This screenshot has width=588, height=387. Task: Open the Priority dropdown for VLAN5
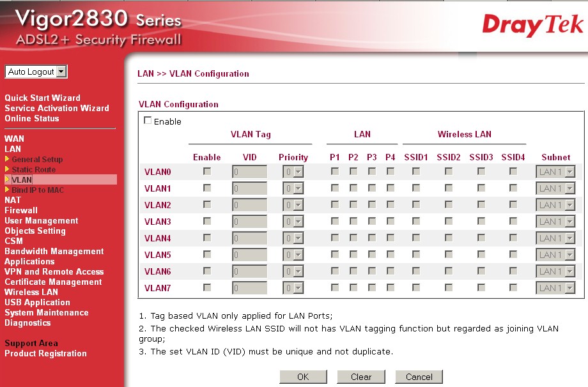click(293, 255)
